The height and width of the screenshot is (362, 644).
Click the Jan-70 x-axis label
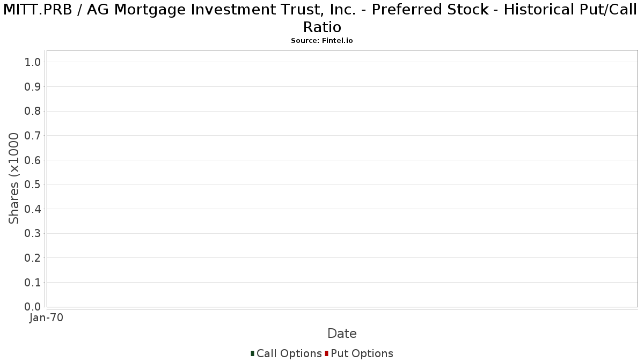(46, 318)
